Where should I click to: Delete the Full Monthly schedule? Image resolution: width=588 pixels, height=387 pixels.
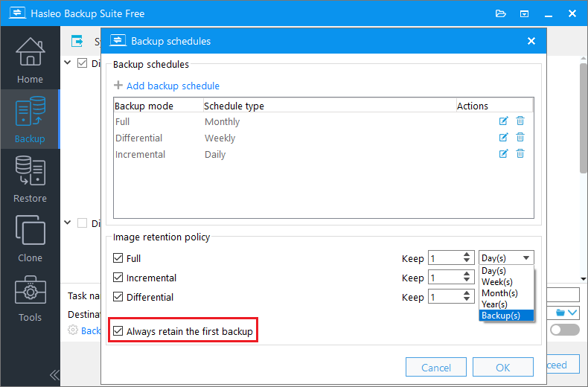tap(520, 121)
